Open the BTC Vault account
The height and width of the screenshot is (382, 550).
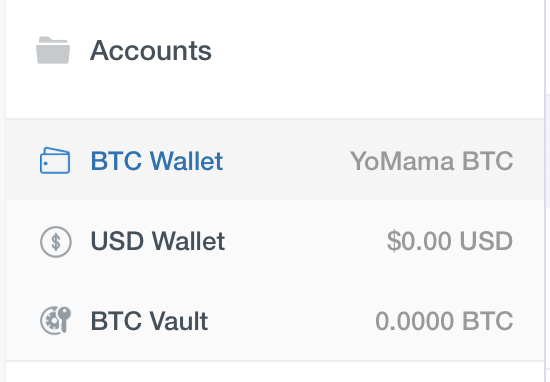[x=149, y=321]
